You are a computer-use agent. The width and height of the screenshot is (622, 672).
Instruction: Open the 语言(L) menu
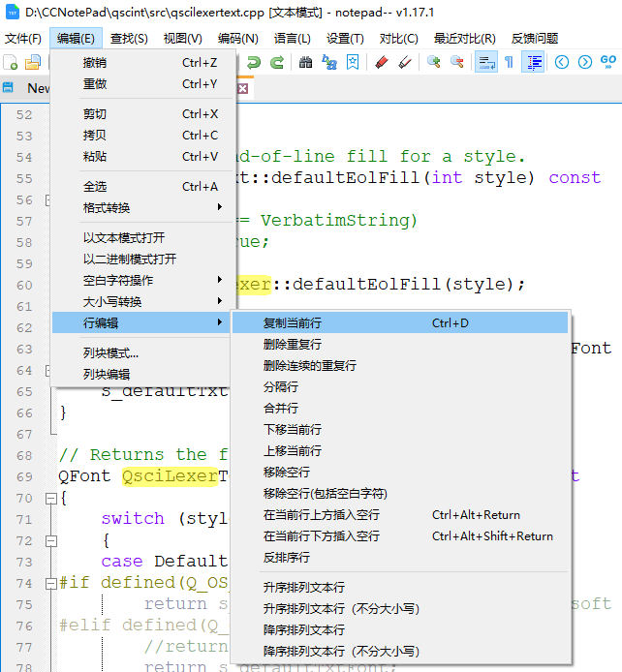coord(293,39)
